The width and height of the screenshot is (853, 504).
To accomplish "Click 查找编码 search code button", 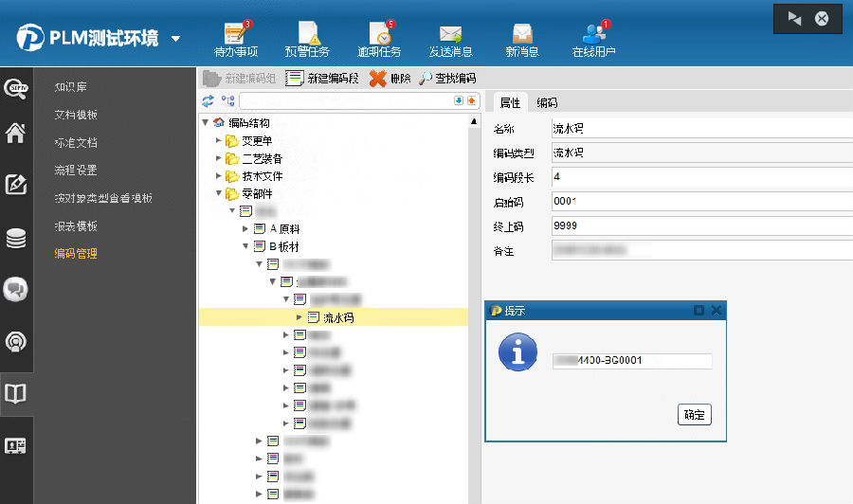I will tap(447, 79).
